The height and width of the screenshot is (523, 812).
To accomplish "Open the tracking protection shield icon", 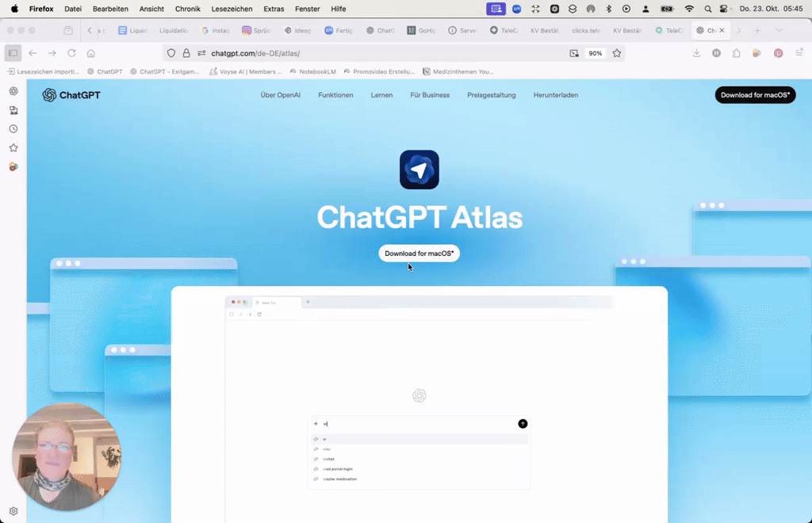I will point(171,53).
